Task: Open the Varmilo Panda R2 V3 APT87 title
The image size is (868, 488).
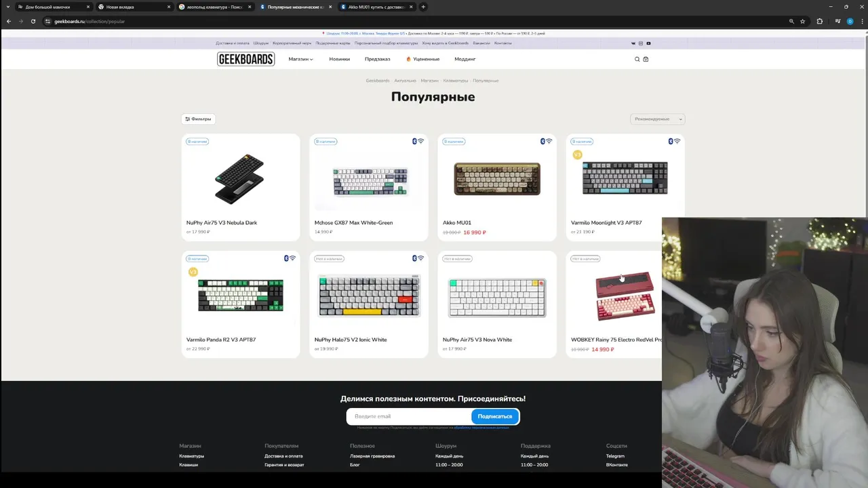Action: point(221,340)
